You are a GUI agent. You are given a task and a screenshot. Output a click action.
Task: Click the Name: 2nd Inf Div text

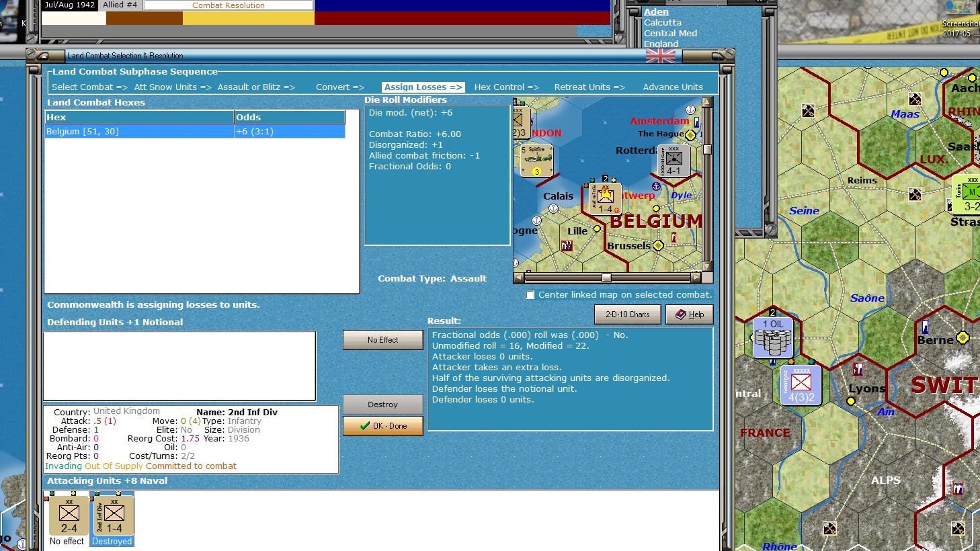237,413
